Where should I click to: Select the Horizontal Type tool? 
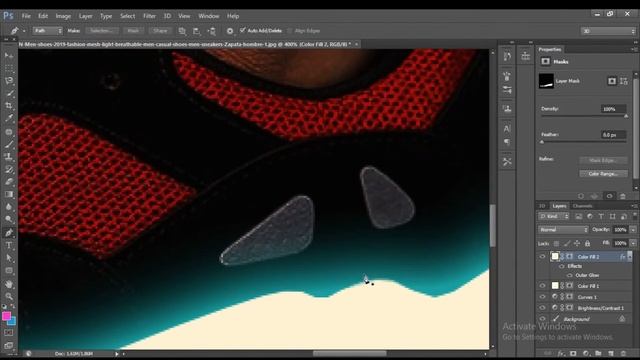[9, 245]
